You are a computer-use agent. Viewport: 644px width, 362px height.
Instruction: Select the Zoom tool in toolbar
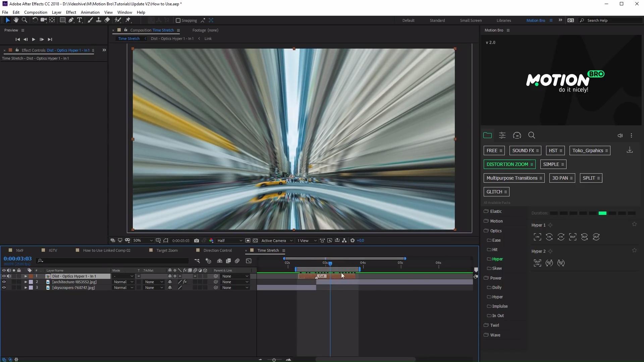tap(24, 20)
